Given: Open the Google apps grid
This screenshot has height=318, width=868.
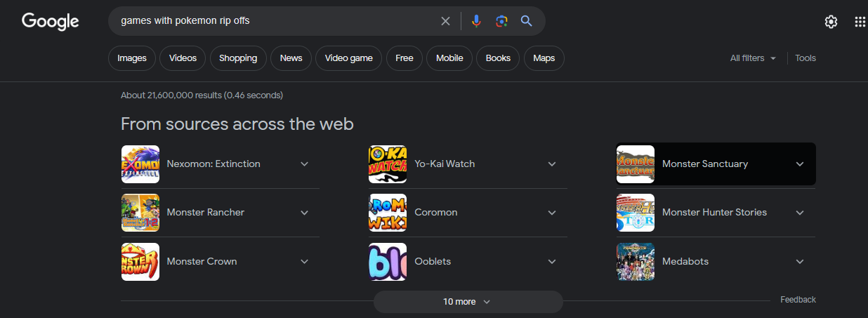Looking at the screenshot, I should tap(860, 22).
